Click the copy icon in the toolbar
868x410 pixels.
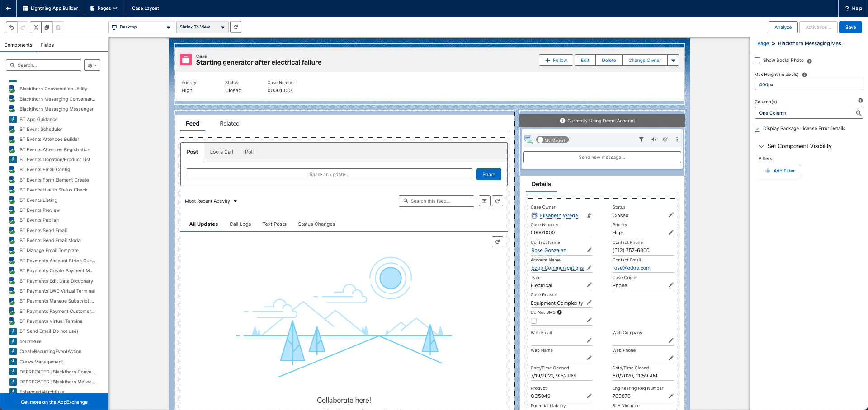click(x=47, y=27)
